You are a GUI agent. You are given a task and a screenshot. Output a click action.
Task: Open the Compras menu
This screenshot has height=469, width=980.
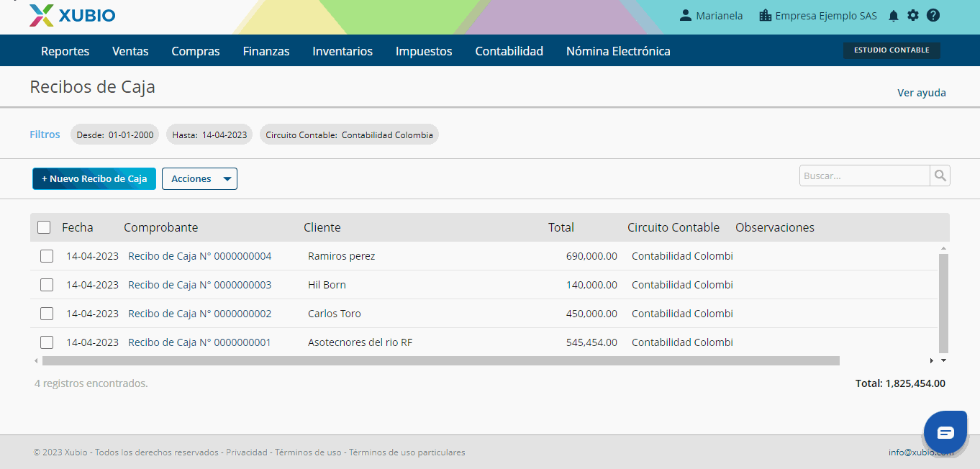point(196,51)
